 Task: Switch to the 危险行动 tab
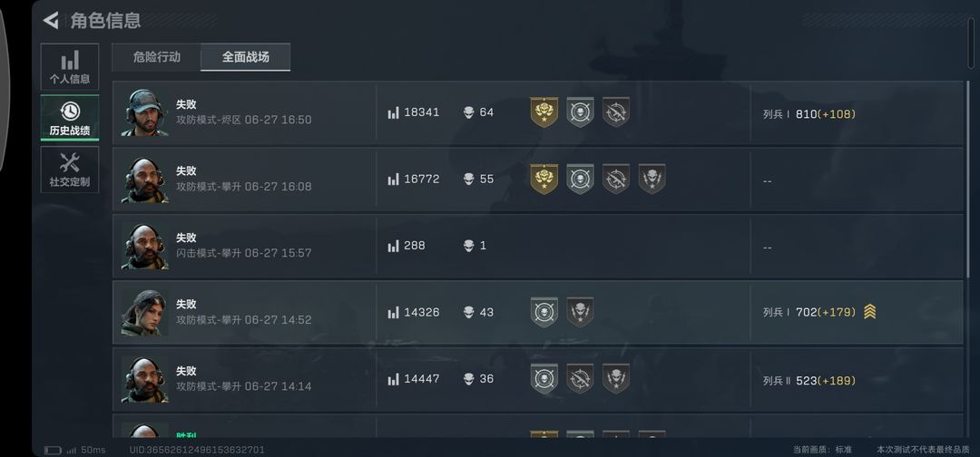coord(156,57)
